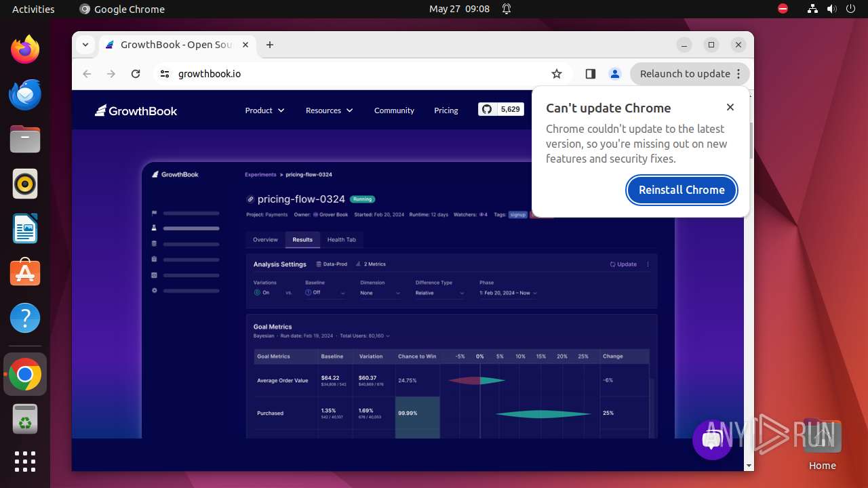Open the Community page

tap(394, 110)
